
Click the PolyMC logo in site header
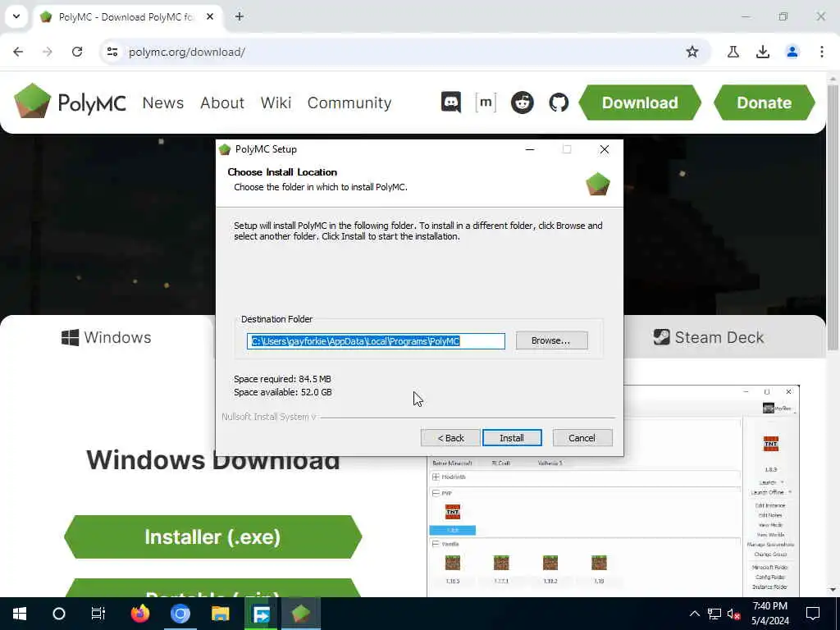70,101
